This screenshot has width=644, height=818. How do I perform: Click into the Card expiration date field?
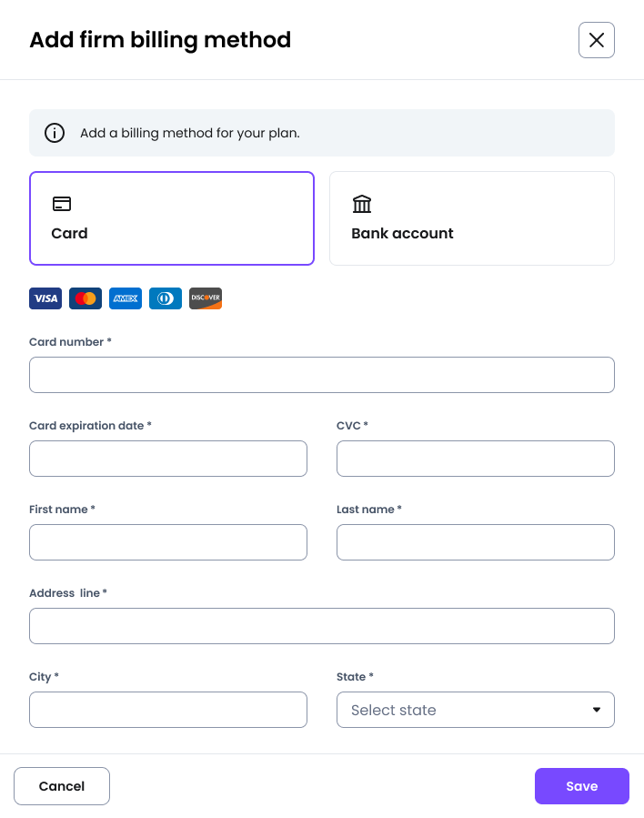coord(168,459)
